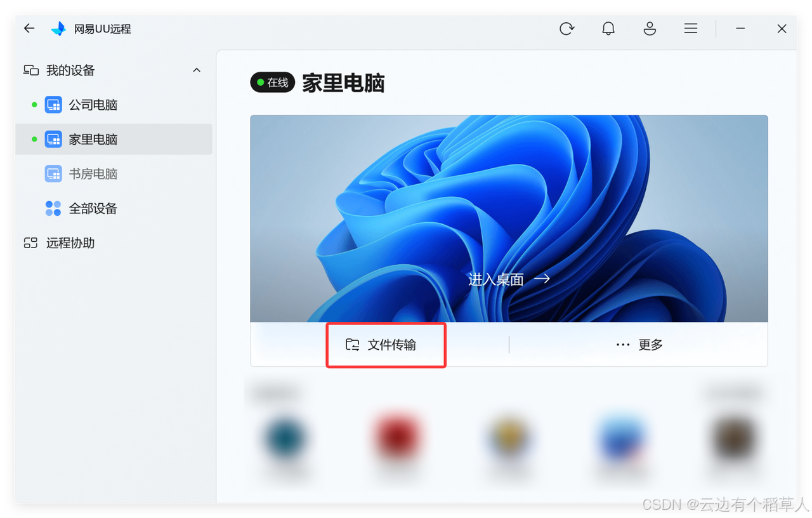The height and width of the screenshot is (518, 812).
Task: Click the NetEase UU Remote logo icon
Action: click(58, 29)
